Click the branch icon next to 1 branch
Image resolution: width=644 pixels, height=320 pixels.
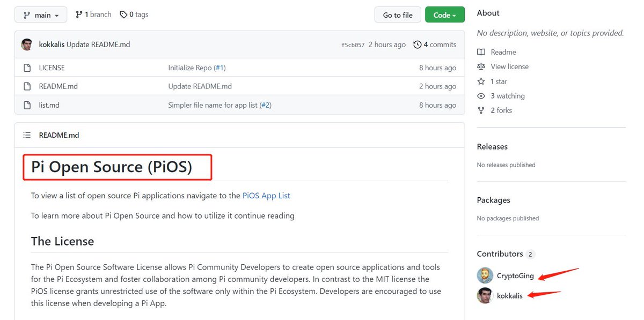[79, 14]
